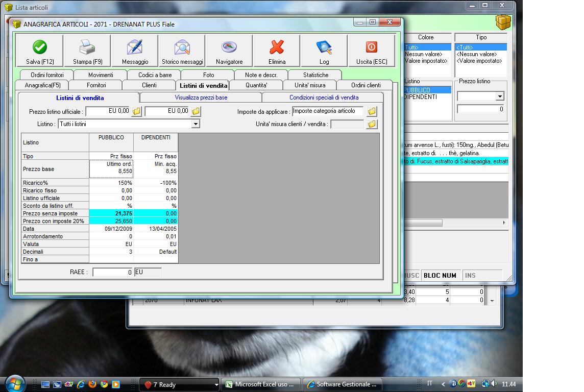This screenshot has height=392, width=584.
Task: Launch Chrome from quick launch
Action: pos(104,384)
